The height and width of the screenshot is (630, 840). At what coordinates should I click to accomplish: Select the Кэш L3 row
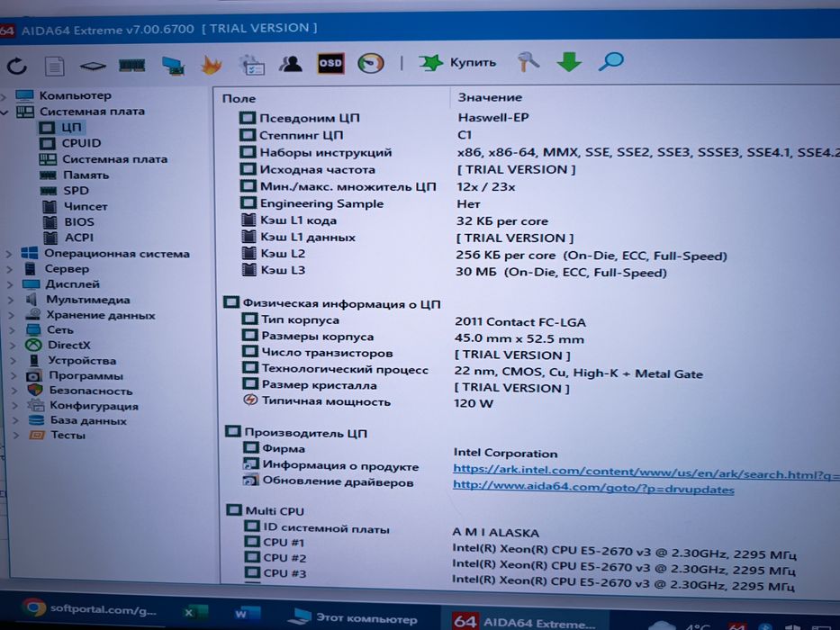point(283,270)
